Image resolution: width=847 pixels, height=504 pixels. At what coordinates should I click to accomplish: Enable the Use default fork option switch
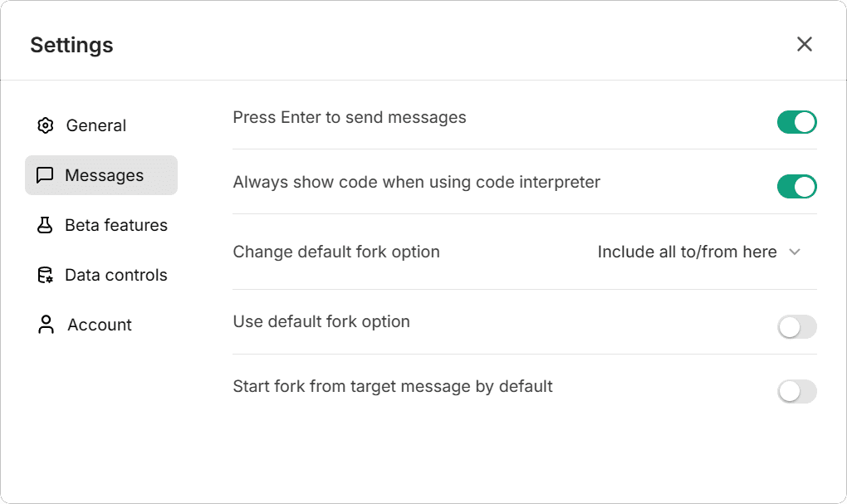tap(796, 327)
